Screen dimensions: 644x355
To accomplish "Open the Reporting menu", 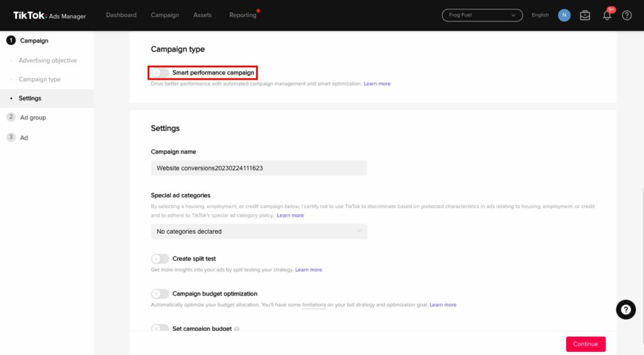I will tap(243, 15).
